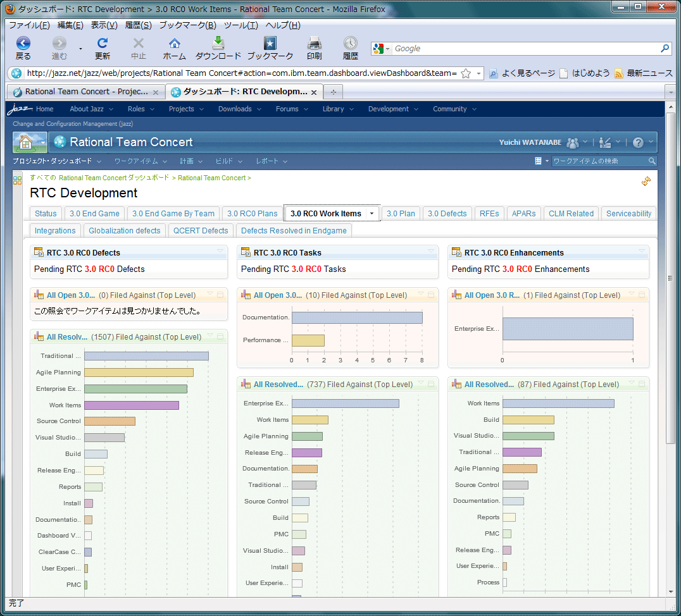Image resolution: width=681 pixels, height=616 pixels.
Task: Click the page vertical scrollbar thumb
Action: pos(671,278)
